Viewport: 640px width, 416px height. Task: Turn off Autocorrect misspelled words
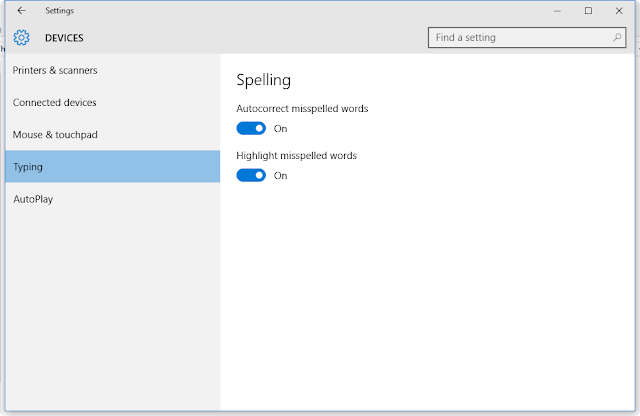click(x=251, y=128)
